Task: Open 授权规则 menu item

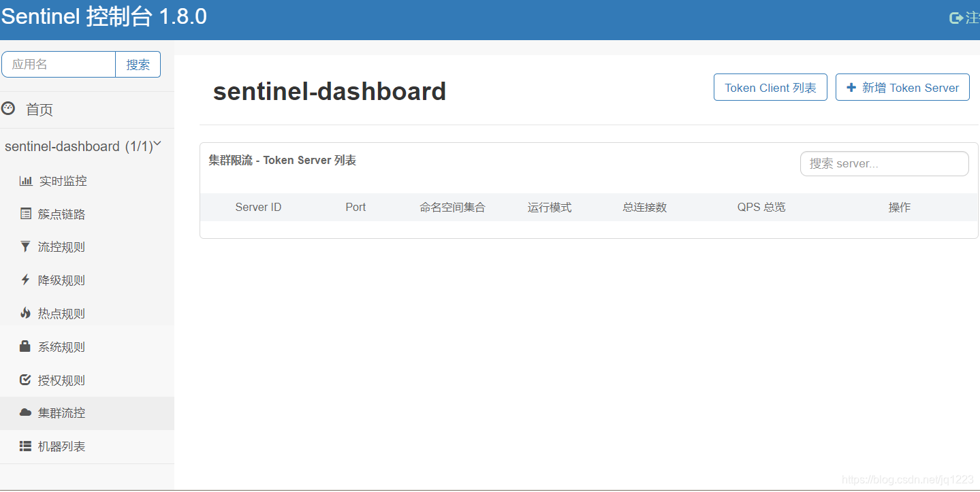Action: click(x=87, y=380)
